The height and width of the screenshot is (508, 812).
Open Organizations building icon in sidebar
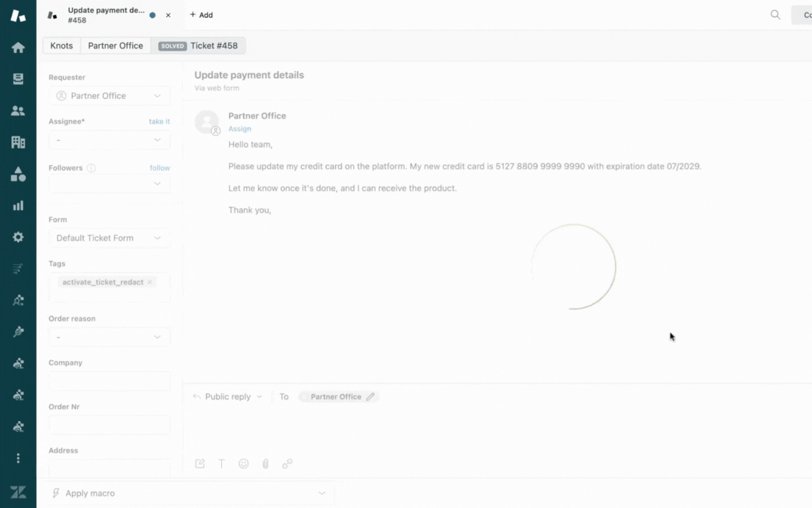[x=18, y=142]
